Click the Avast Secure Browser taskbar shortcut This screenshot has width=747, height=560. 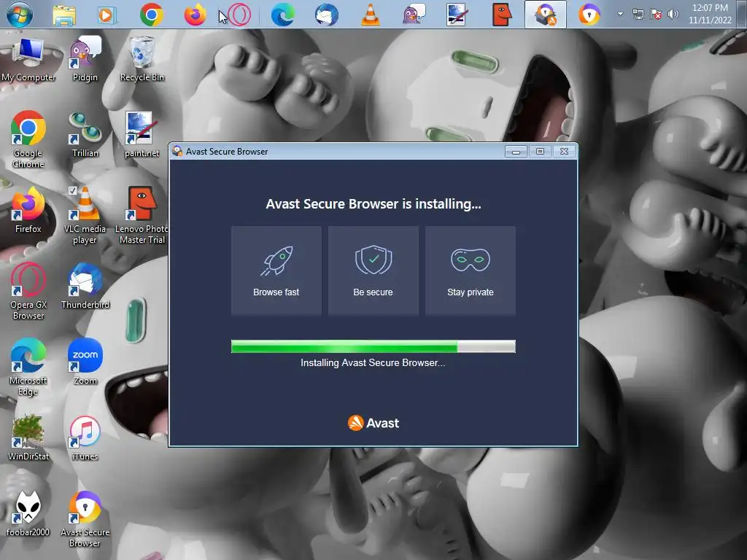coord(589,15)
